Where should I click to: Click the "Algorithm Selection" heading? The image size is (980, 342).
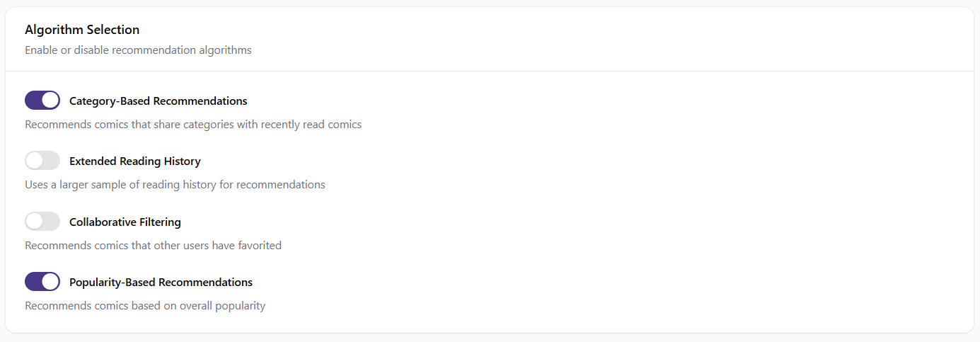coord(82,30)
